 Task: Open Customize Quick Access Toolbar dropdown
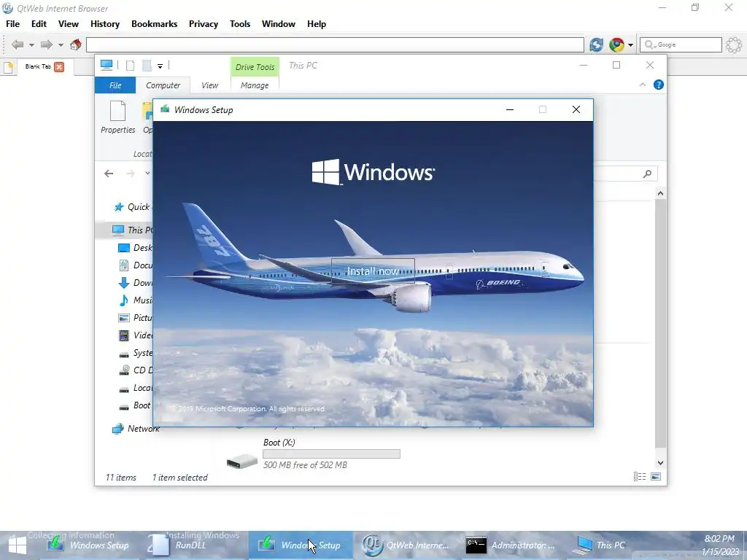point(160,66)
